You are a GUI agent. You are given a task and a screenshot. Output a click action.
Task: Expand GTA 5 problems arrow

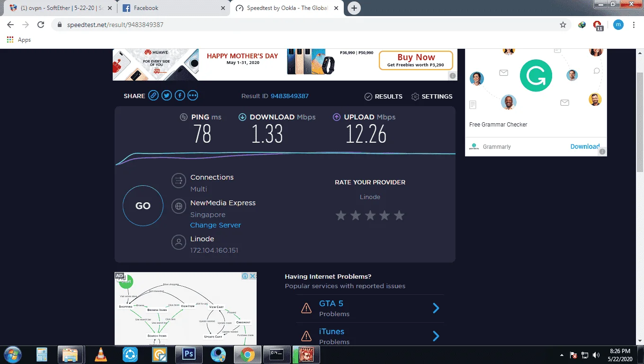click(x=436, y=308)
